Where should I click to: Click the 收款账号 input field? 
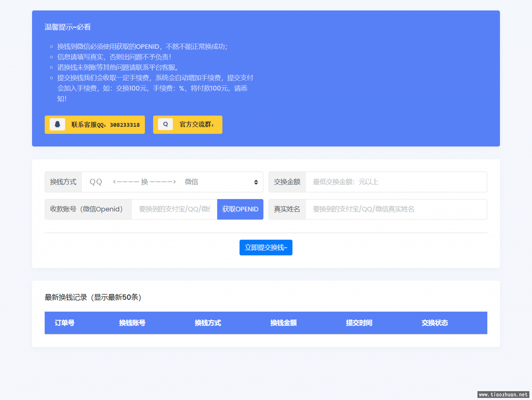[174, 209]
